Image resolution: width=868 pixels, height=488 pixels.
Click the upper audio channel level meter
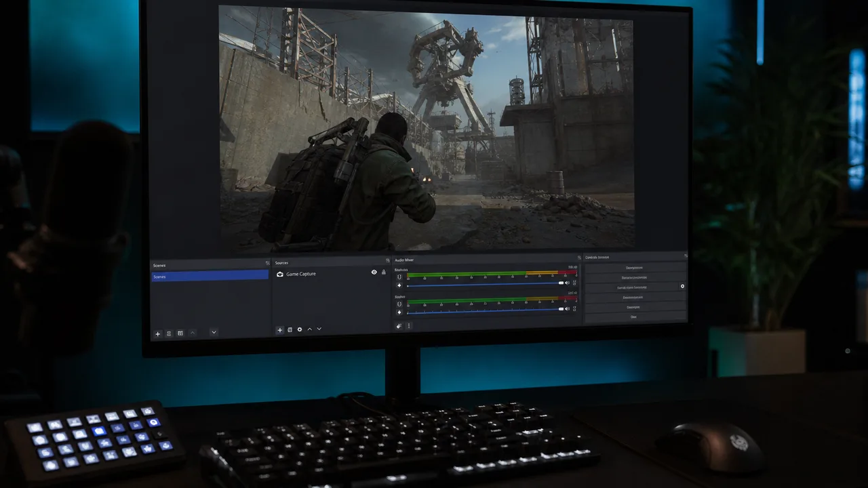[x=492, y=274]
